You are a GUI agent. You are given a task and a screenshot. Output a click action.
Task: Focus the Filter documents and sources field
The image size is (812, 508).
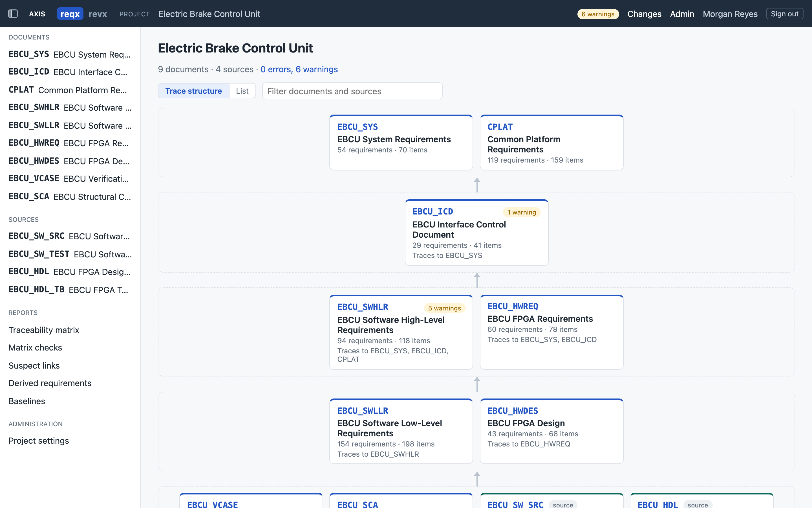pos(352,91)
